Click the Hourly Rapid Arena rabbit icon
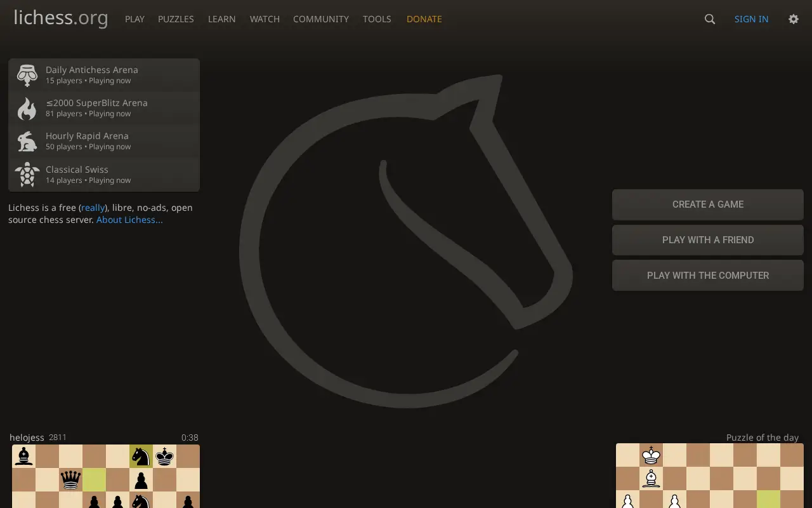The height and width of the screenshot is (508, 812). (x=27, y=142)
